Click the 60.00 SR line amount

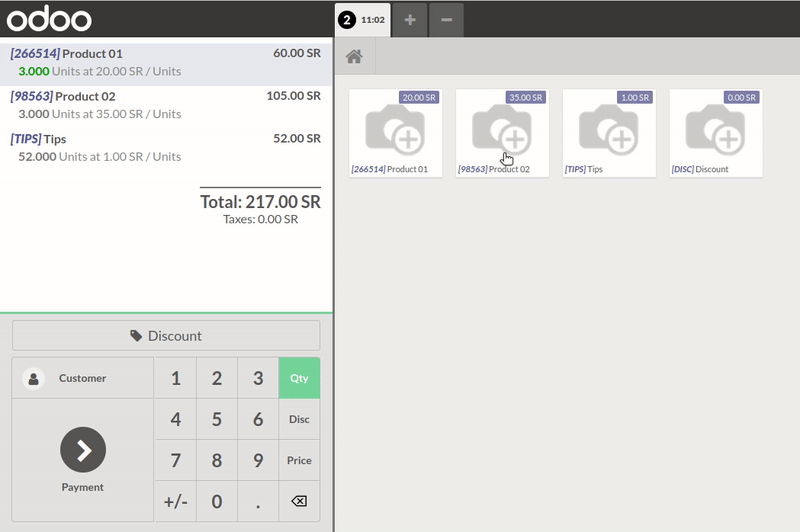click(297, 53)
